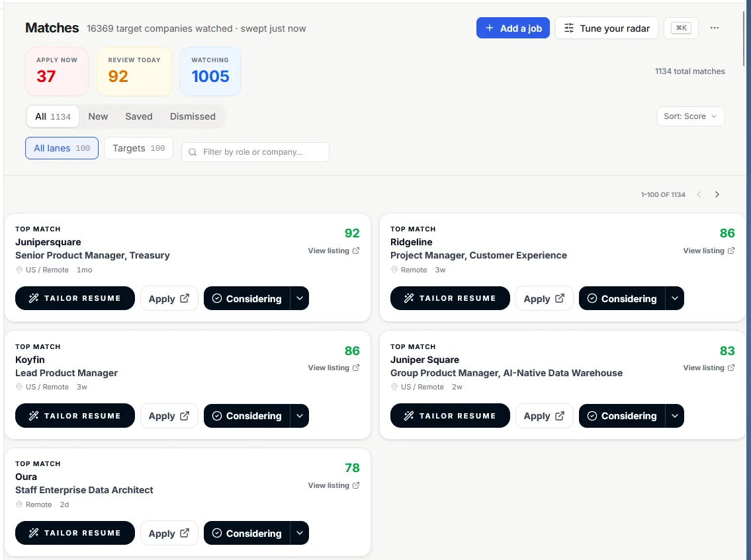Apply to Oura Staff Enterprise Data Architect
This screenshot has height=560, width=751.
169,533
